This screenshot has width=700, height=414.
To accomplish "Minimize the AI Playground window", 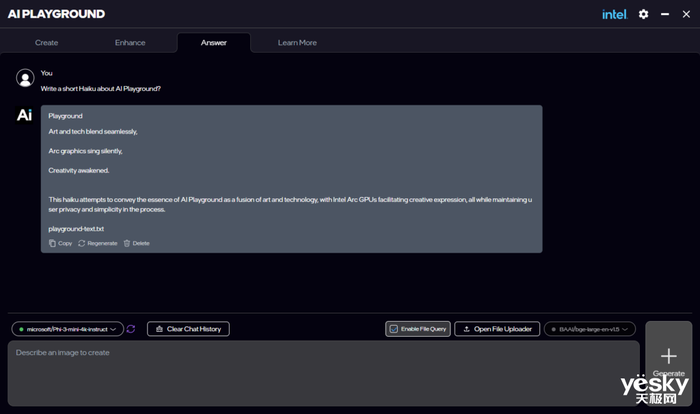I will [665, 14].
